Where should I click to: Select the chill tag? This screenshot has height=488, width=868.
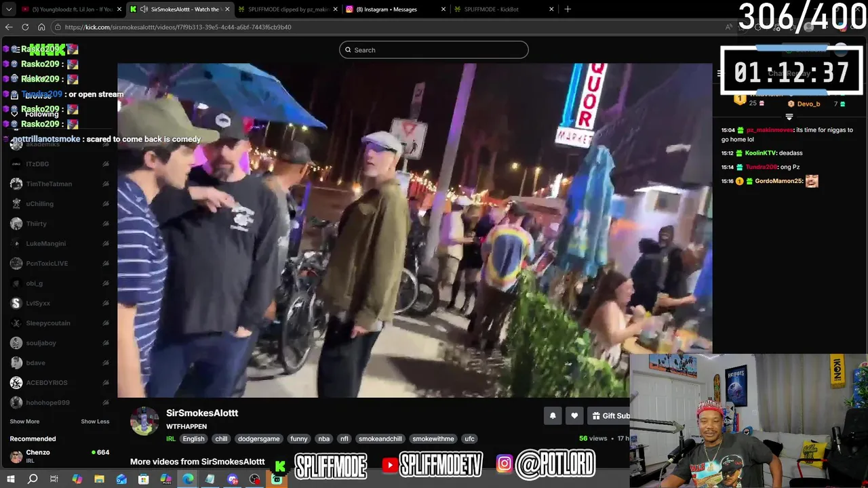tap(222, 439)
